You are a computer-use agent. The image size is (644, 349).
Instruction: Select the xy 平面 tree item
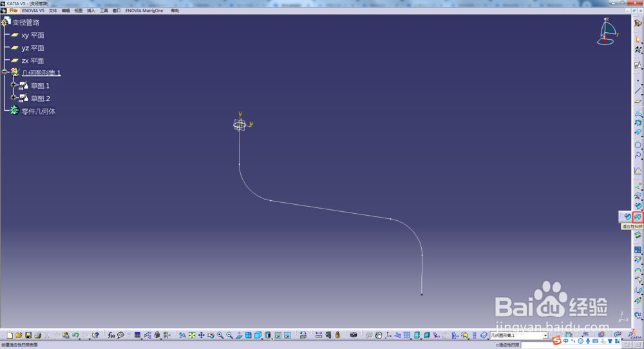coord(33,35)
